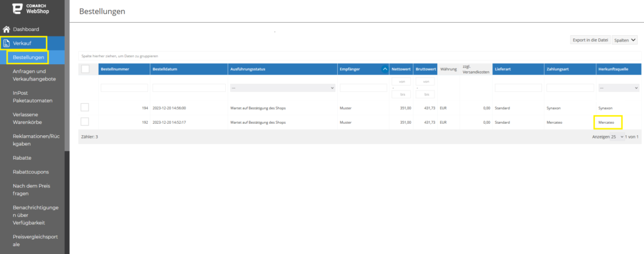Click date 2023-12-20 14:56:00
Screen dimensions: 644x254
pos(170,108)
